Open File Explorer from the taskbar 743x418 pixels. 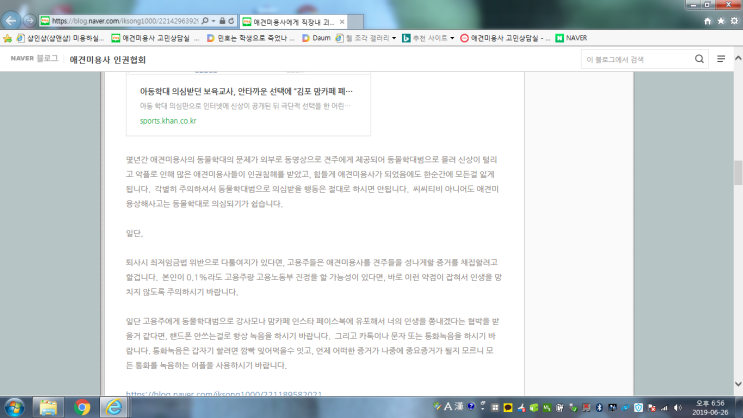48,408
